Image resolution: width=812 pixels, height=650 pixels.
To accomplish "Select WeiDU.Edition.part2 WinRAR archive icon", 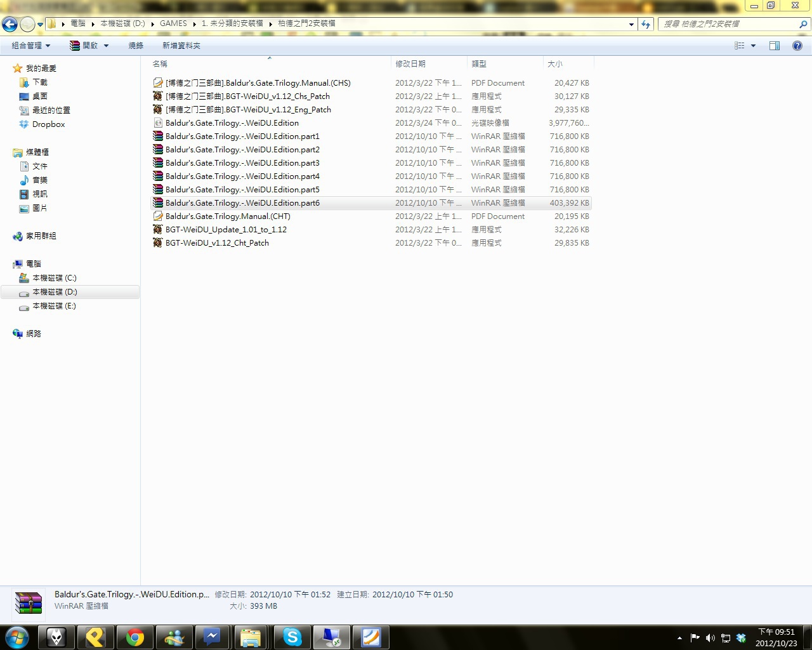I will tap(158, 149).
